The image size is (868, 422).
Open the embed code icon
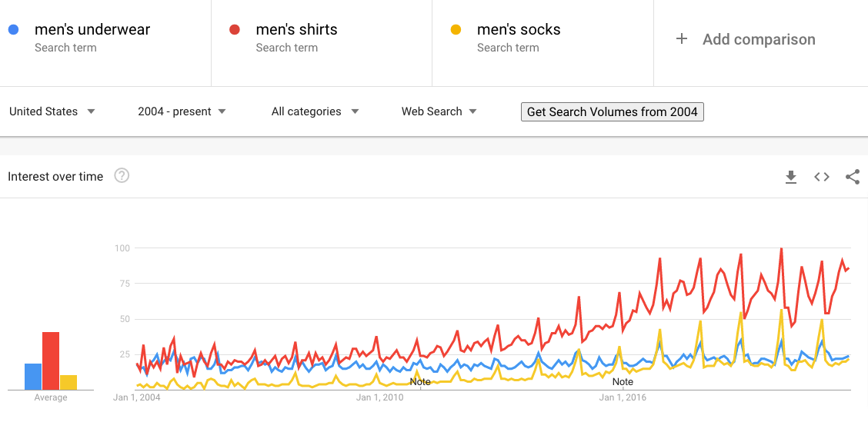tap(822, 177)
